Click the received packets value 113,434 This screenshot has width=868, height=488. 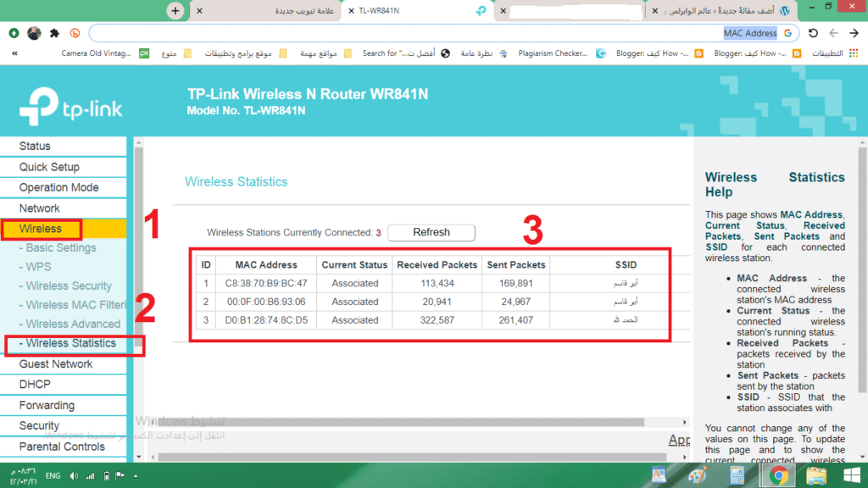point(437,283)
